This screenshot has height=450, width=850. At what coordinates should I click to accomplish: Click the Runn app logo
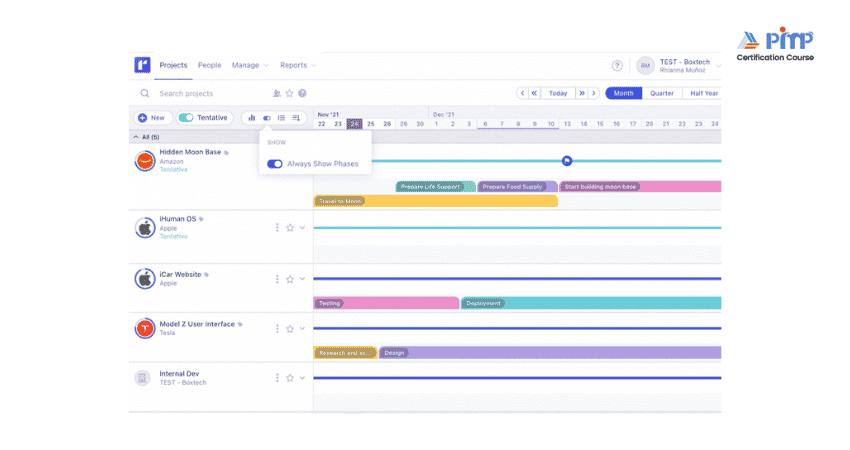click(143, 65)
